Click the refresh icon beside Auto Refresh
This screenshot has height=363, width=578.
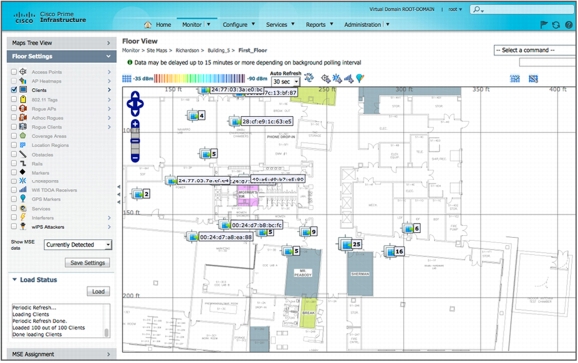[309, 78]
